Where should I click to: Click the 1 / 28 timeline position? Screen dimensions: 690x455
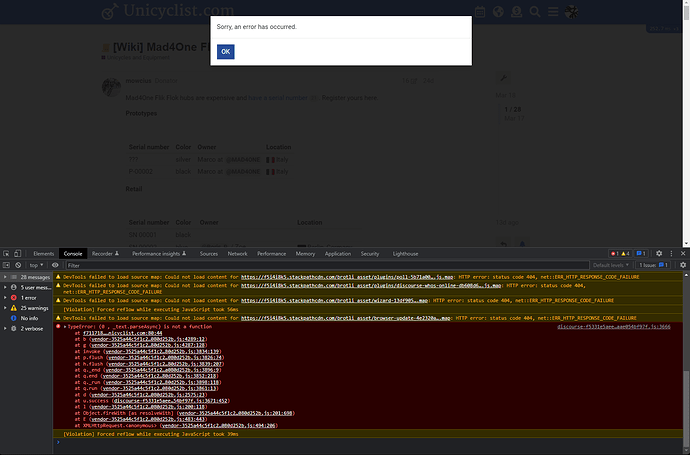tap(513, 109)
